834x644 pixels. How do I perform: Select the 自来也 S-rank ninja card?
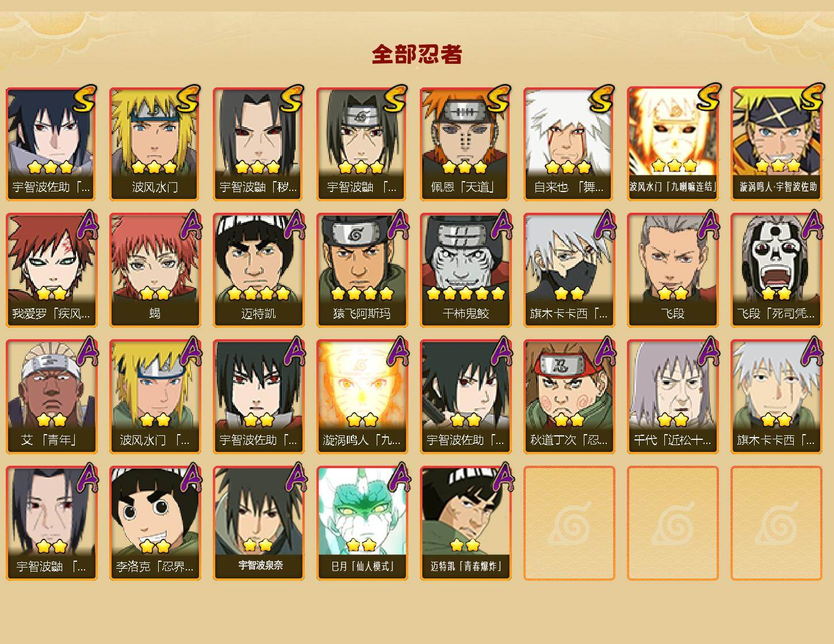[x=569, y=144]
